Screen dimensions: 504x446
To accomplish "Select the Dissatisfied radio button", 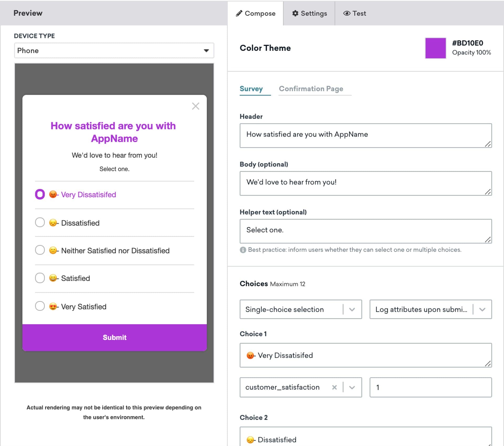I will 40,222.
